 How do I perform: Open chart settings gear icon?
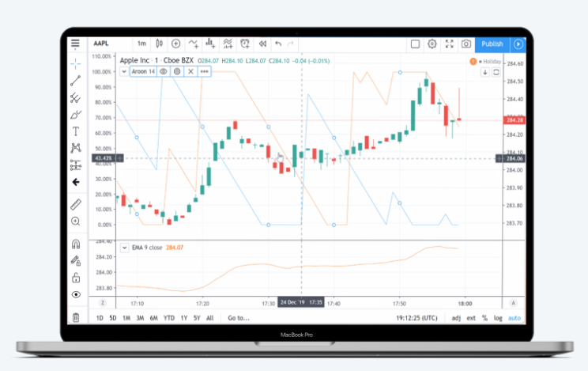(432, 44)
